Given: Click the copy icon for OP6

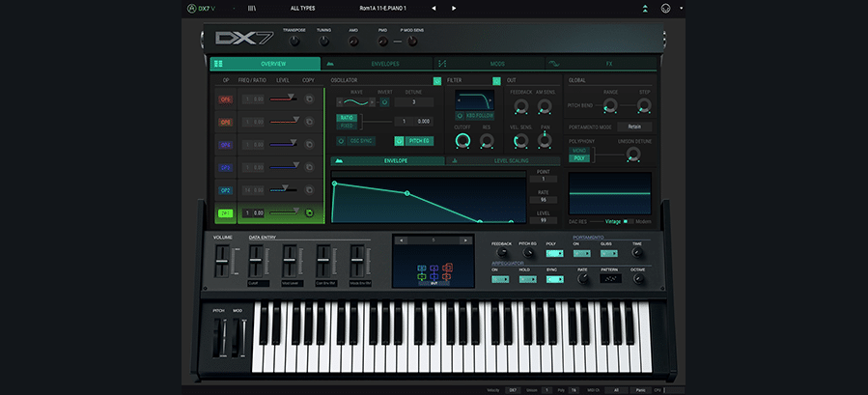Looking at the screenshot, I should [309, 99].
